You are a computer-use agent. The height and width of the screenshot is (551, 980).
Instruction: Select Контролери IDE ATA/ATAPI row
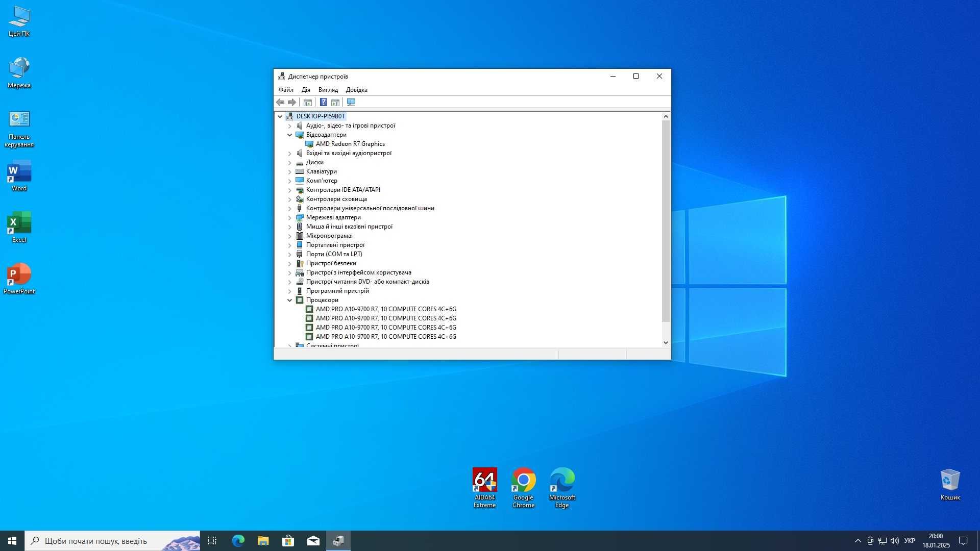click(x=343, y=190)
